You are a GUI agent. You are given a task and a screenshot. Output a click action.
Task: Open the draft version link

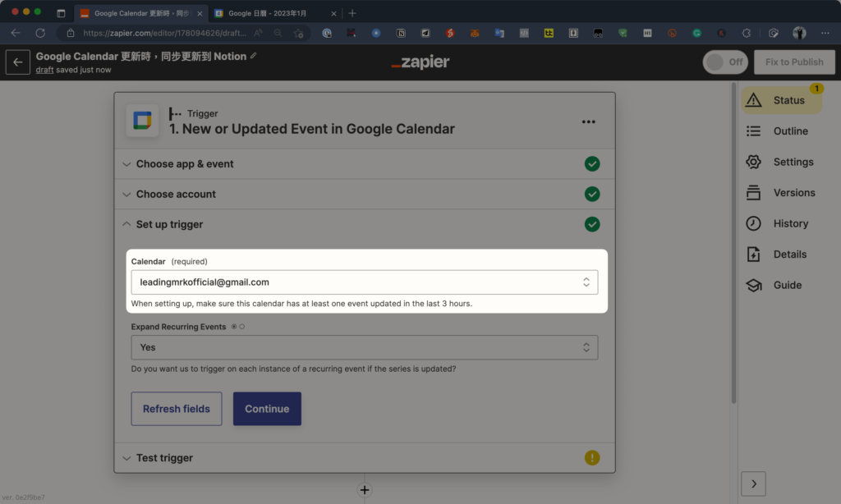44,70
